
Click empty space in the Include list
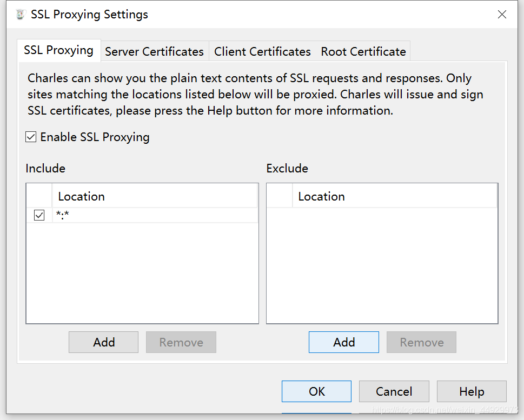[142, 272]
